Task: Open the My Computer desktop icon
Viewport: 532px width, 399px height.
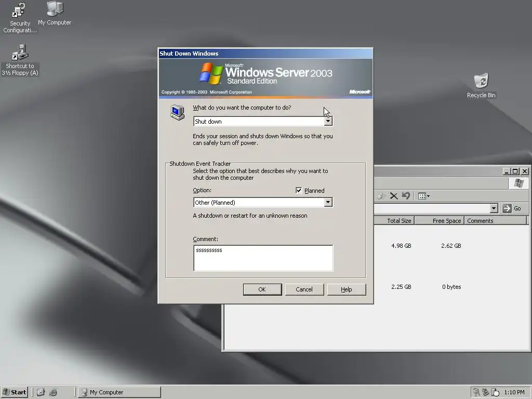Action: coord(55,14)
